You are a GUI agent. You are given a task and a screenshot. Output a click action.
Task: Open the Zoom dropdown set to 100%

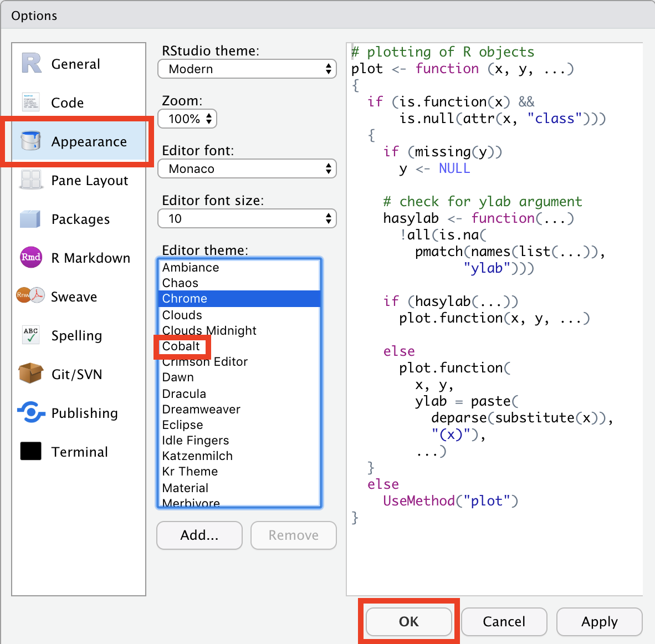(x=187, y=118)
